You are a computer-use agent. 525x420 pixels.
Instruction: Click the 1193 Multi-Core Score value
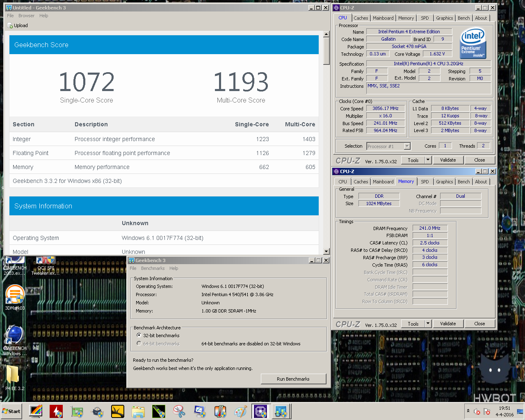[x=241, y=82]
